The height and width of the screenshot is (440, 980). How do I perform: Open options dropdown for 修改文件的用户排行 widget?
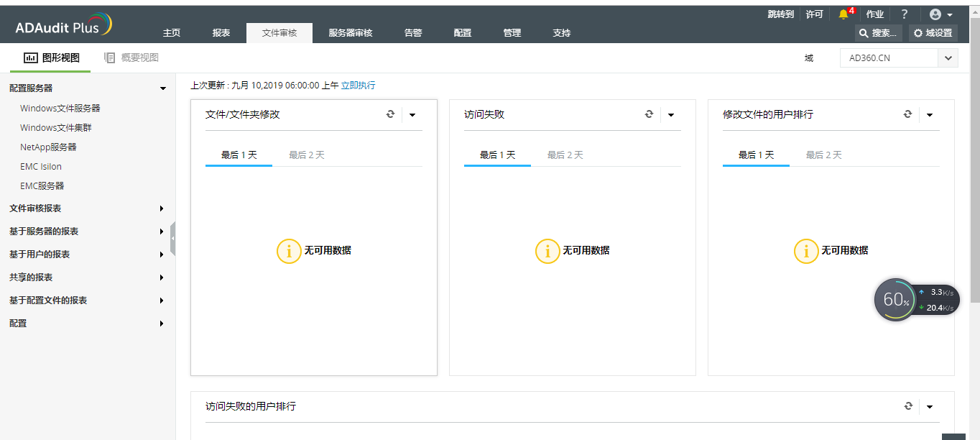pyautogui.click(x=930, y=115)
